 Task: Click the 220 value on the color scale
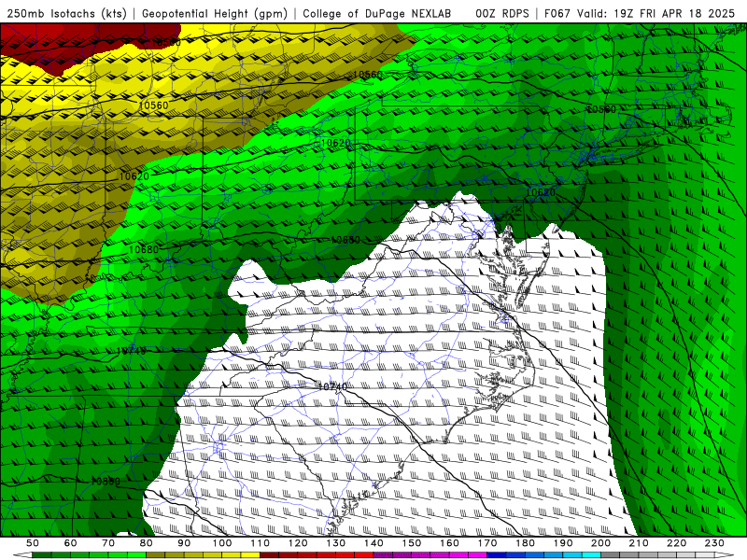676,543
